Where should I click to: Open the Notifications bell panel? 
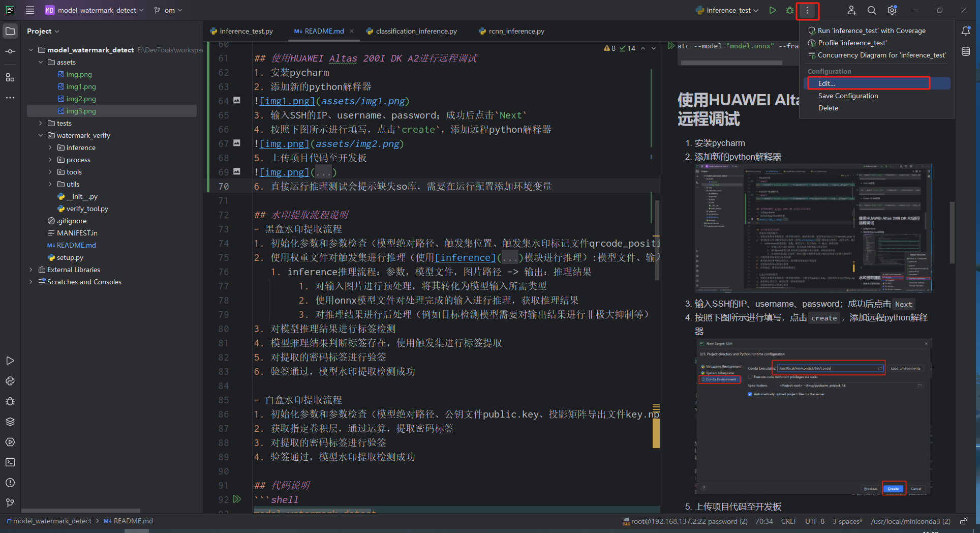(966, 31)
